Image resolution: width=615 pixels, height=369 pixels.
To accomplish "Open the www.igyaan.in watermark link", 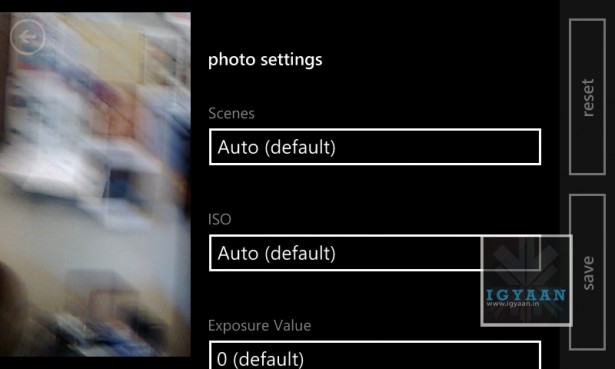I will pos(512,304).
